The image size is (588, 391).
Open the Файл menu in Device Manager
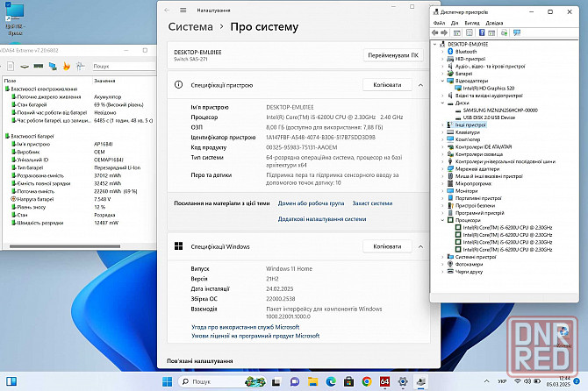(x=439, y=23)
